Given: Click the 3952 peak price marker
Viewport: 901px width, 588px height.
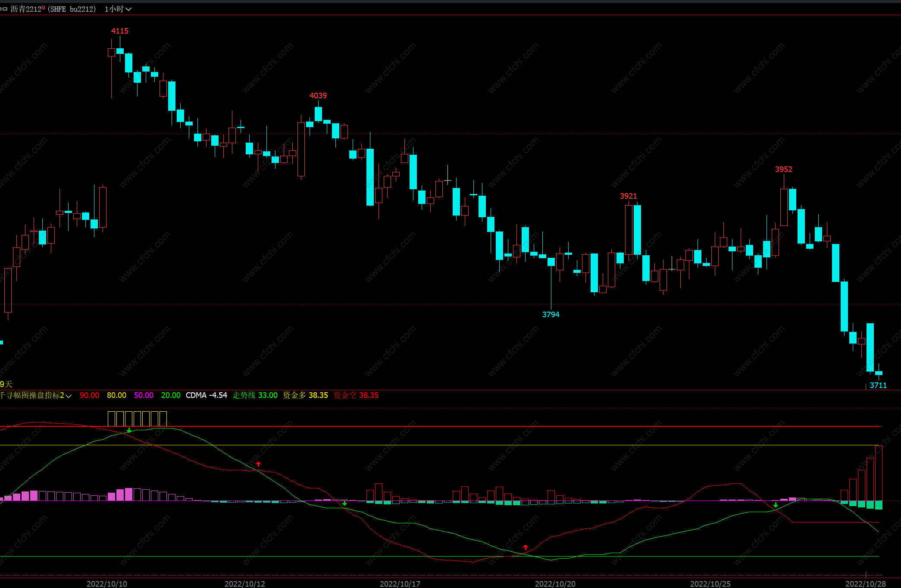Looking at the screenshot, I should coord(783,169).
